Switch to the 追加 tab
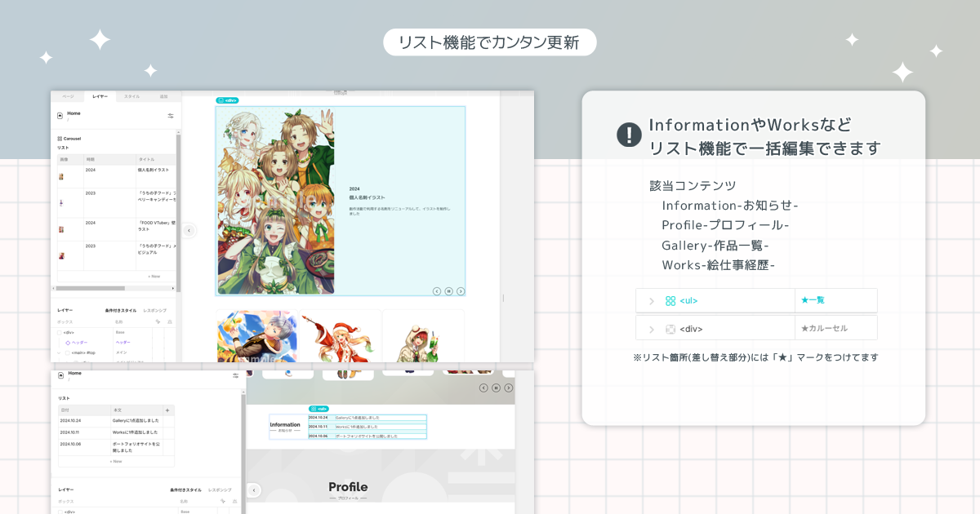Viewport: 980px width, 514px height. click(x=163, y=96)
